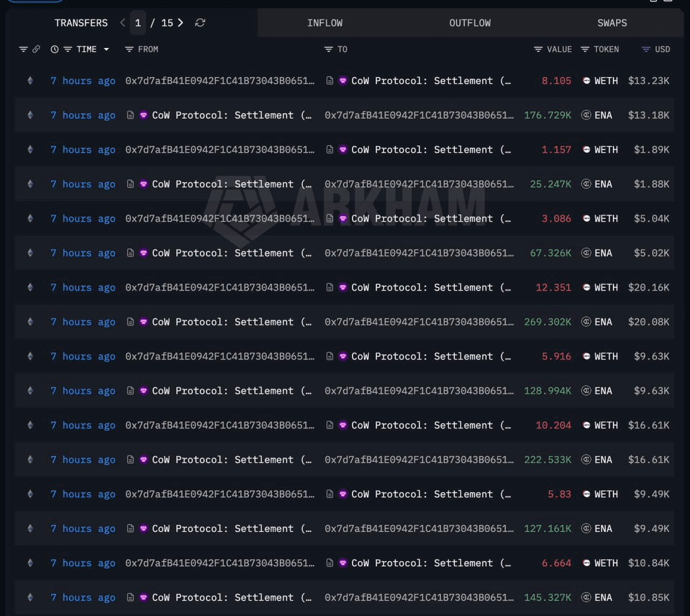Click value 67.326K ENA

point(550,253)
